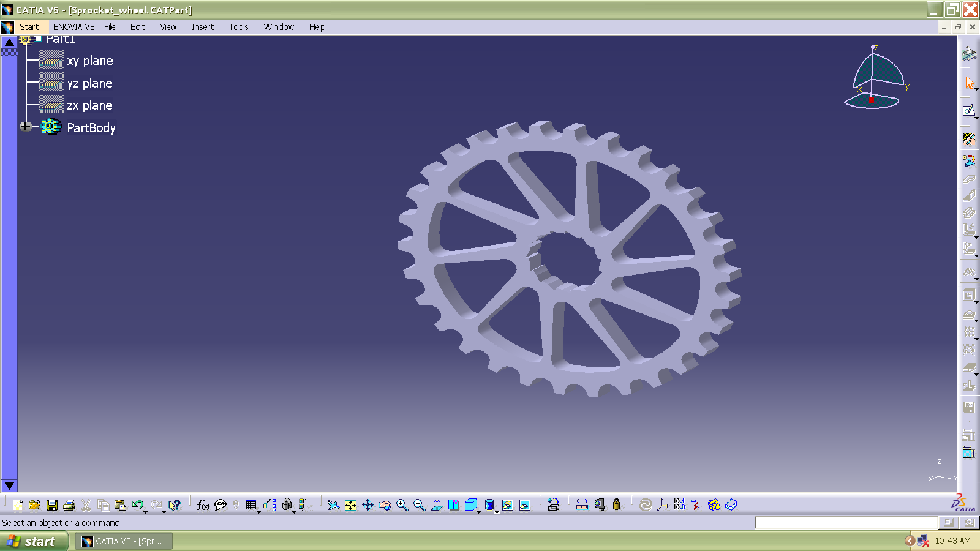
Task: Expand the isometric view options arrow
Action: pyautogui.click(x=478, y=512)
